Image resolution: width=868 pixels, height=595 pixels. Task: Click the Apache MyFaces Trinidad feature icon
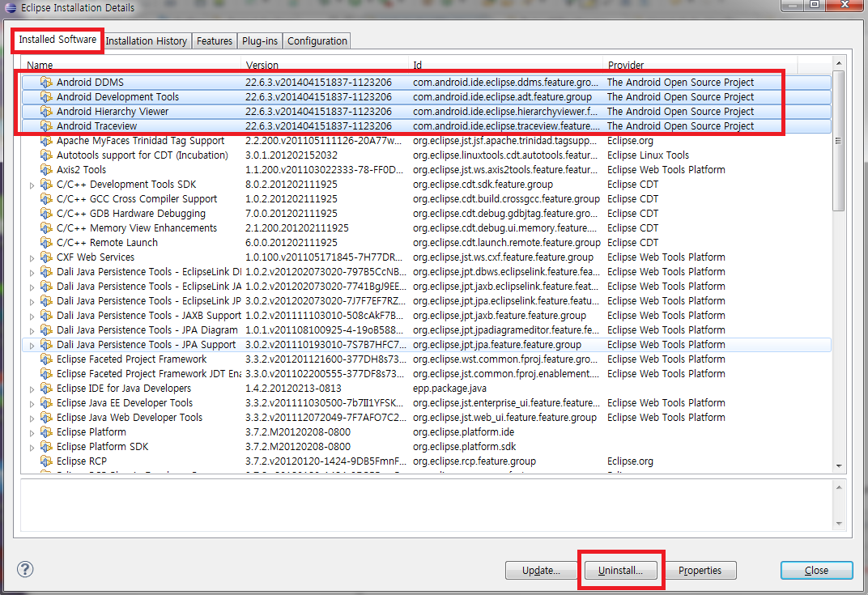click(x=47, y=140)
